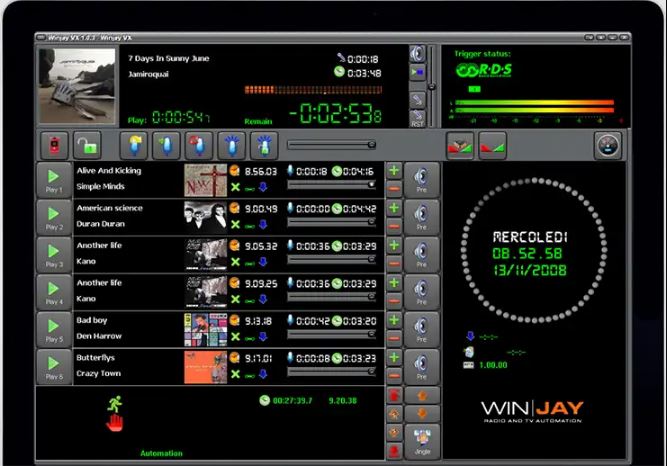Add item with plus on Alive And Kicking row
667x466 pixels.
coord(394,171)
